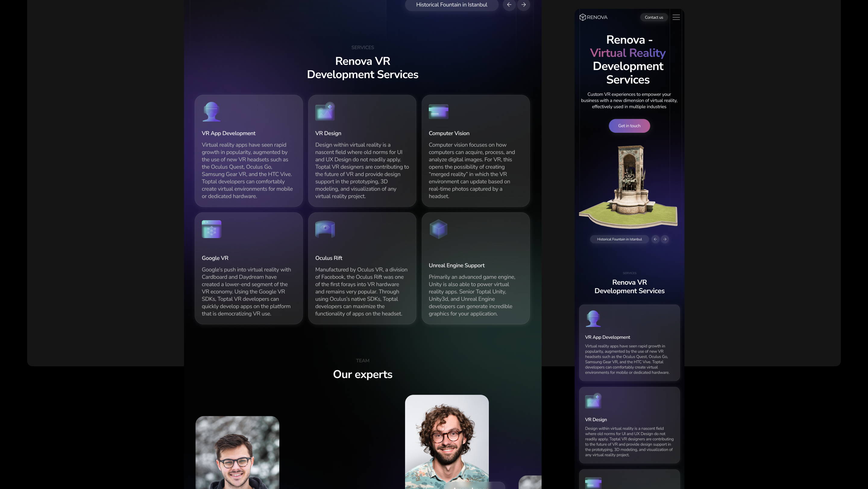Open the mobile VR Design card icon

tap(593, 401)
